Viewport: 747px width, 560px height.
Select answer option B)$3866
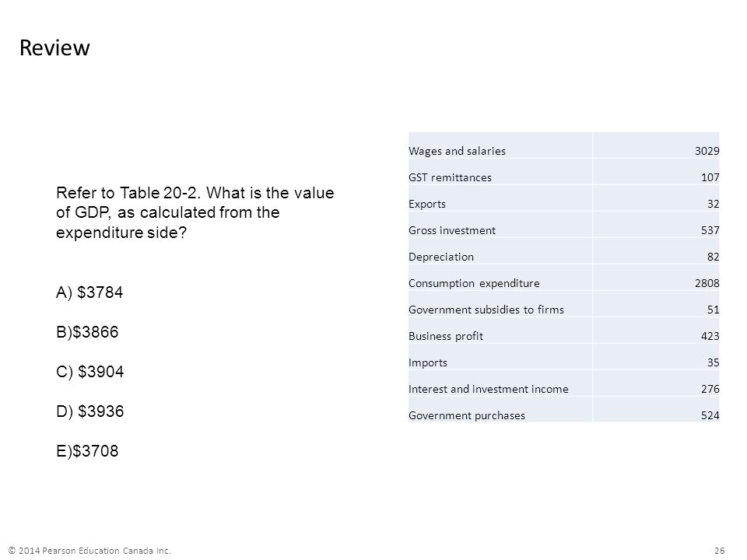click(x=87, y=332)
